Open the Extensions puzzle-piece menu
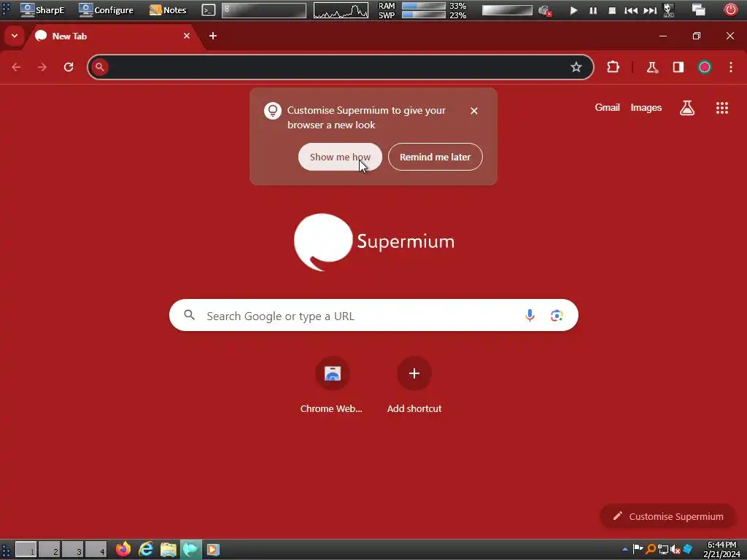 point(613,67)
